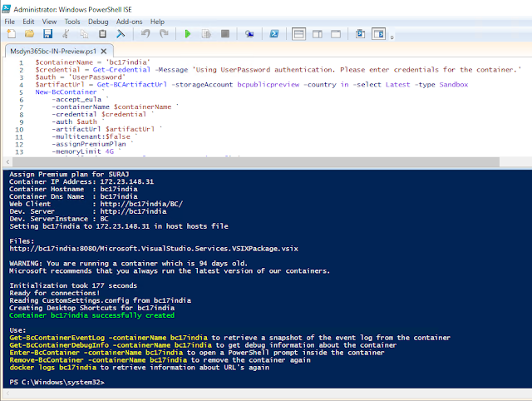Open the Tools menu
Image resolution: width=532 pixels, height=401 pixels.
point(72,22)
